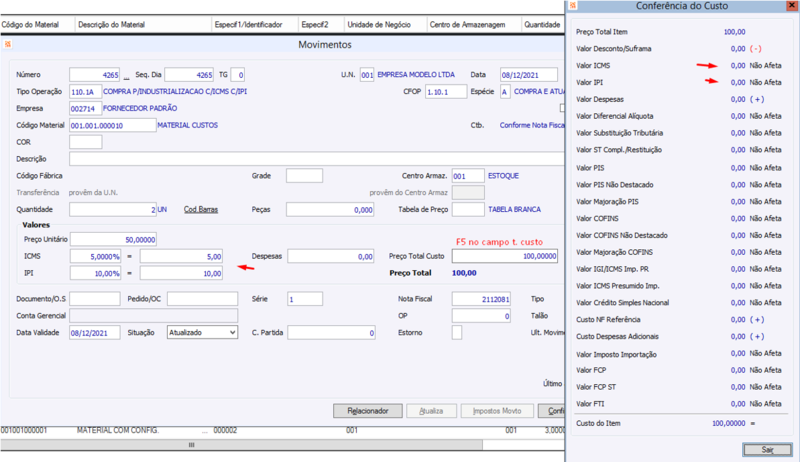Click the Centro Armaz. field 001
Viewport: 800px width, 462px height.
[x=468, y=176]
